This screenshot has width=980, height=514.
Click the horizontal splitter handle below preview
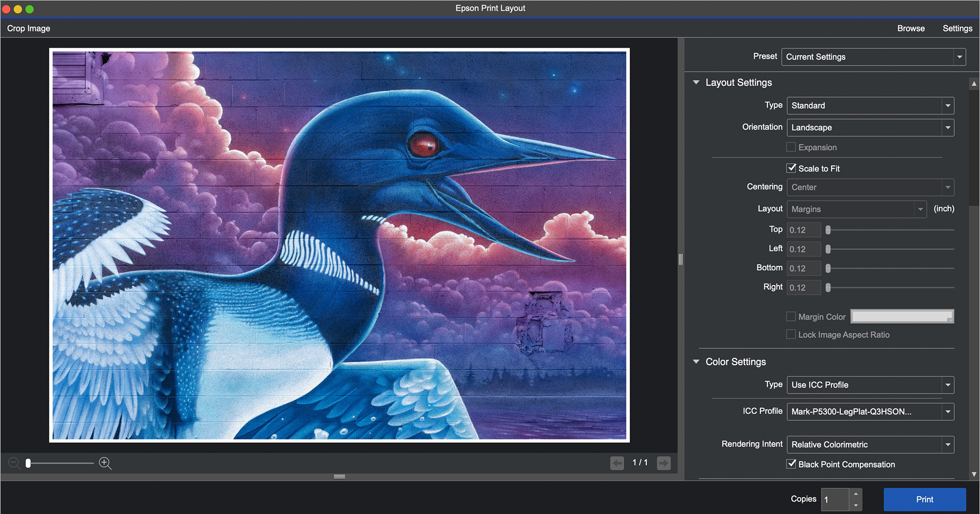pos(340,476)
